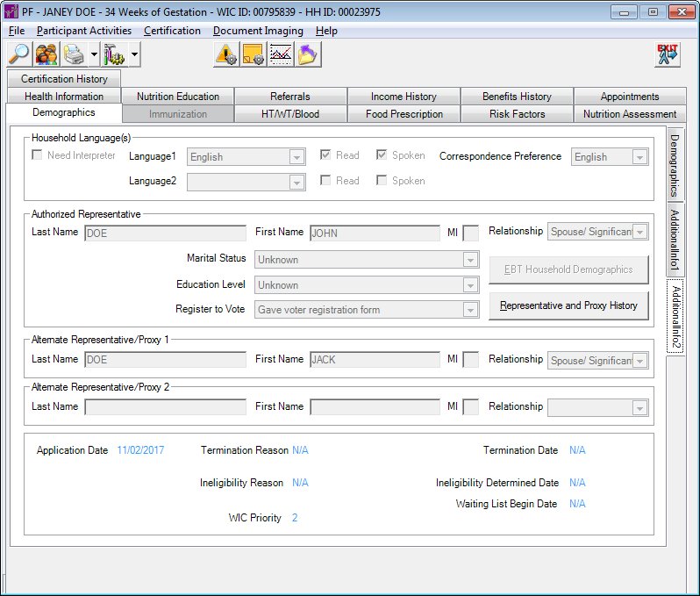Viewport: 700px width, 596px height.
Task: Click the printer icon in toolbar
Action: pos(75,54)
